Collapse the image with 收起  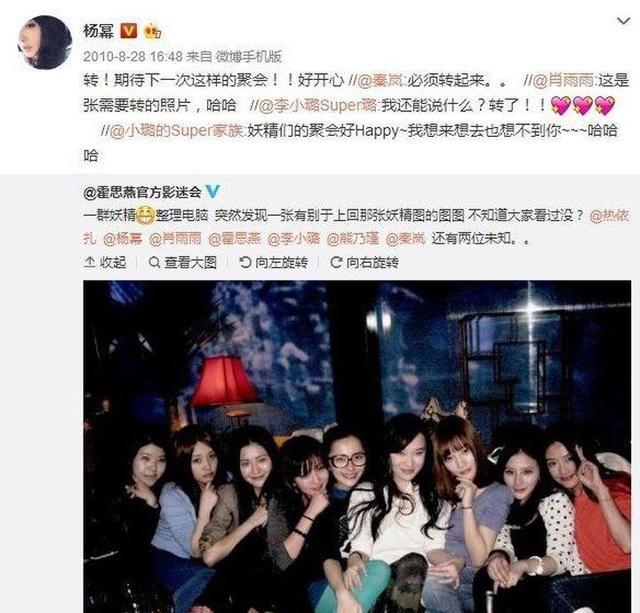click(x=105, y=262)
